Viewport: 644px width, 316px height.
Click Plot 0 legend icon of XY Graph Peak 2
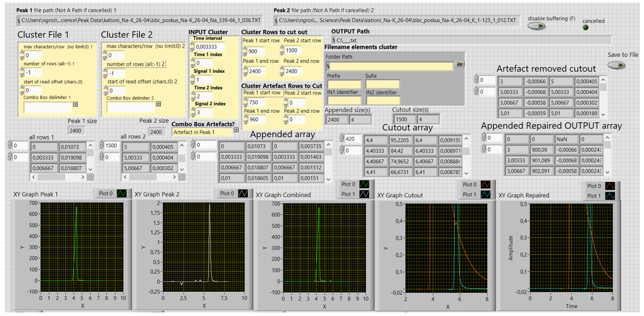[243, 193]
